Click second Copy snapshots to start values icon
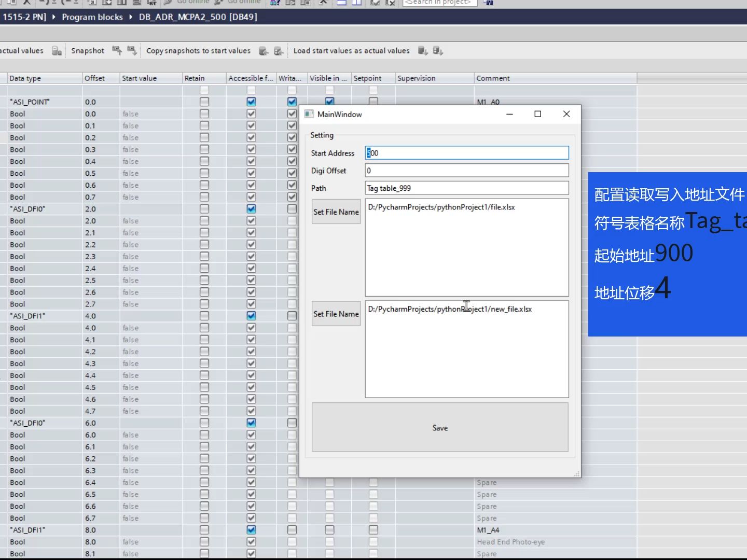The height and width of the screenshot is (560, 747). (279, 51)
